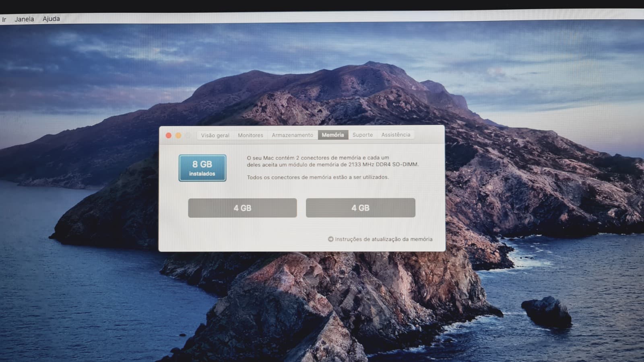Open the Ajuda menu

point(51,19)
